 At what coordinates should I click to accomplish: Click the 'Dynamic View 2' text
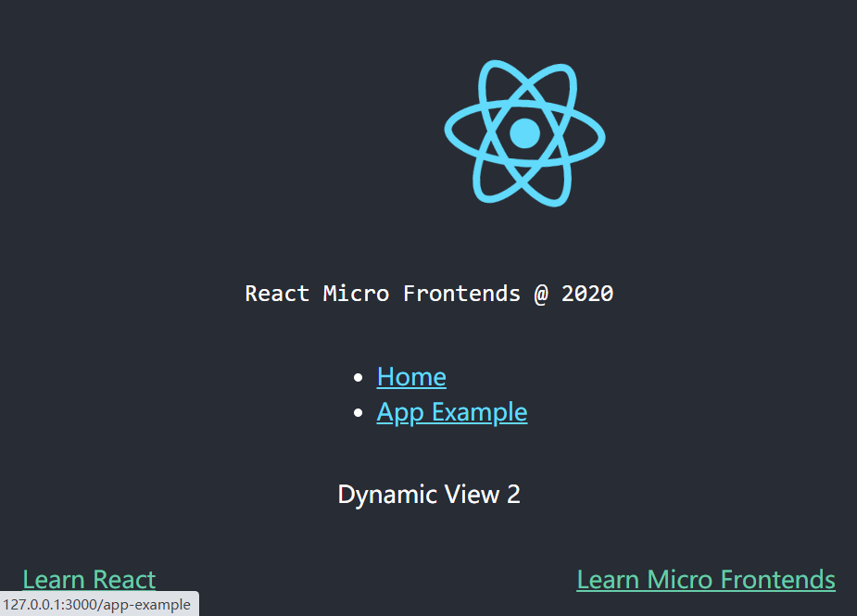tap(429, 495)
